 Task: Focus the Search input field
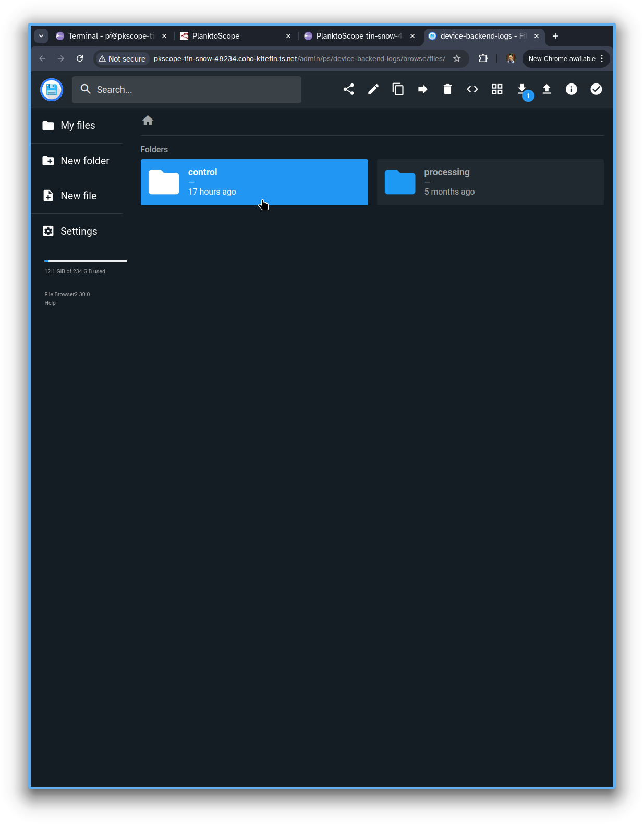tap(187, 90)
